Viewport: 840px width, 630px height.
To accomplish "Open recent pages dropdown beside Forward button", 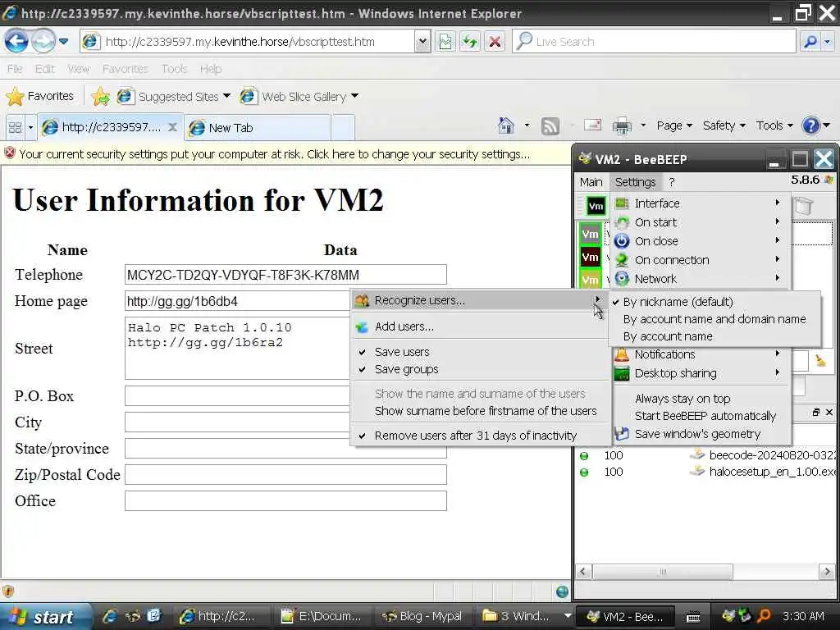I will 64,41.
